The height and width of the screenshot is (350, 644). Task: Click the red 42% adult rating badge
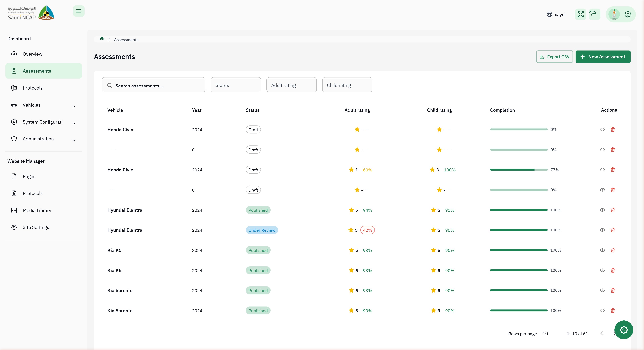pos(367,230)
